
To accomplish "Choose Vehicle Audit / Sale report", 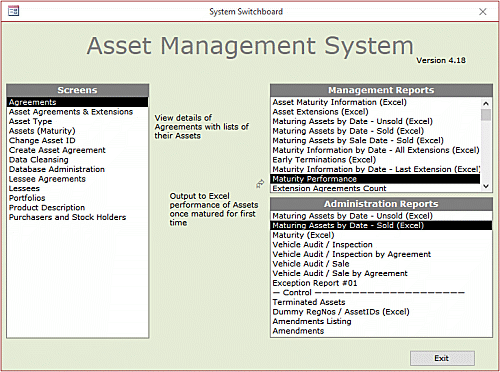I will point(381,264).
